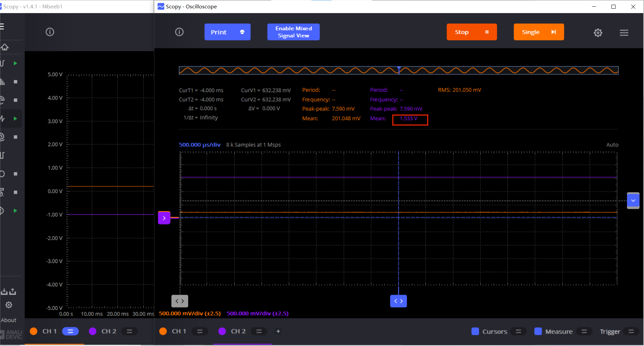This screenshot has height=346, width=644.
Task: Click the CurT1 = -4.000 ms readout
Action: [201, 90]
